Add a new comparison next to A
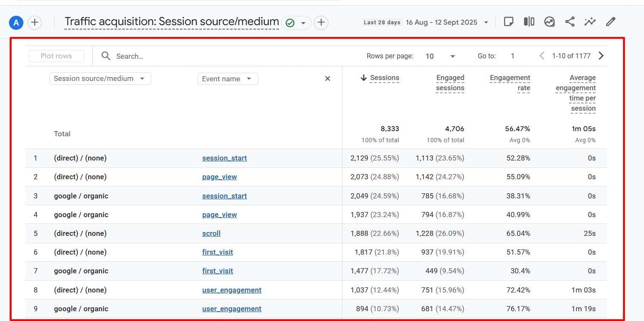The height and width of the screenshot is (321, 644). (35, 23)
